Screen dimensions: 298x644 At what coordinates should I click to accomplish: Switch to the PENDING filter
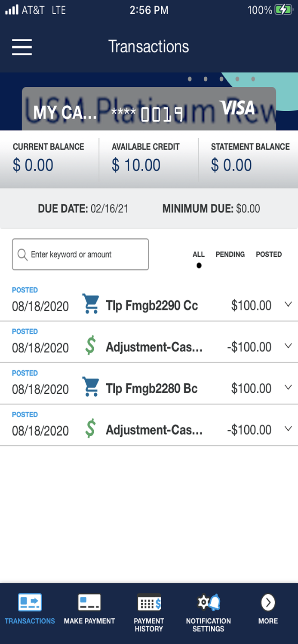pos(230,254)
